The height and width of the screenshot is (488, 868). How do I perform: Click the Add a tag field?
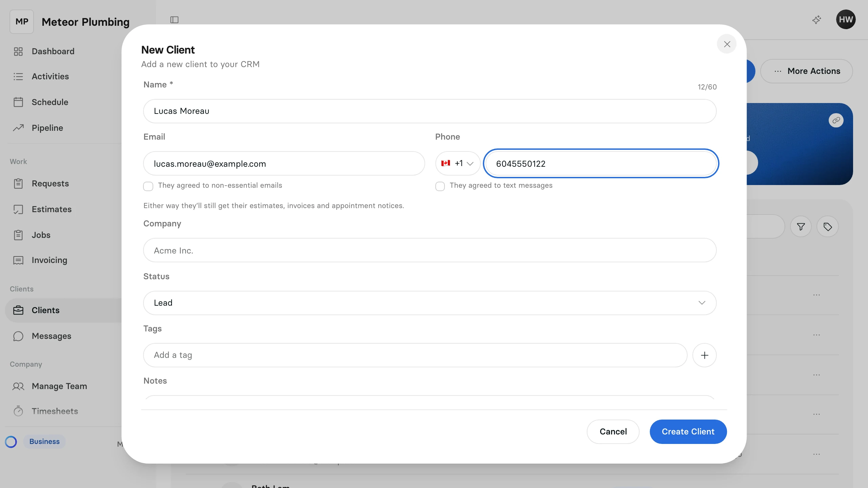(415, 355)
